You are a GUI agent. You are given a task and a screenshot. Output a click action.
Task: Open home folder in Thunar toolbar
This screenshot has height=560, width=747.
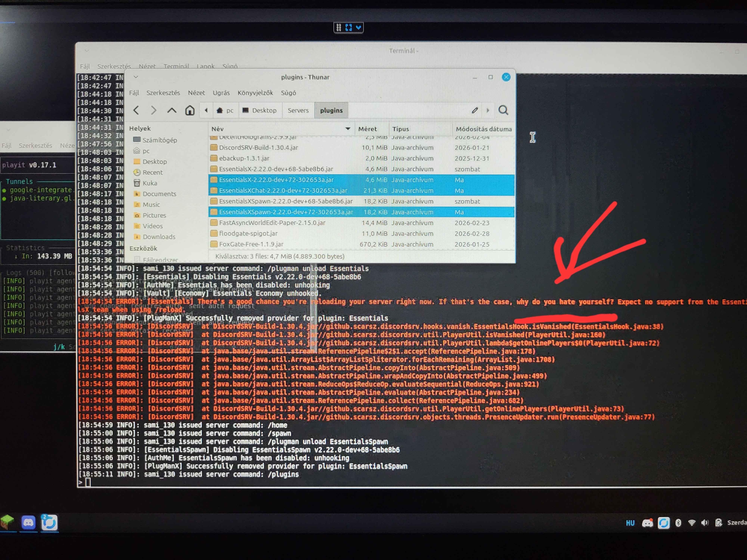[x=190, y=110]
